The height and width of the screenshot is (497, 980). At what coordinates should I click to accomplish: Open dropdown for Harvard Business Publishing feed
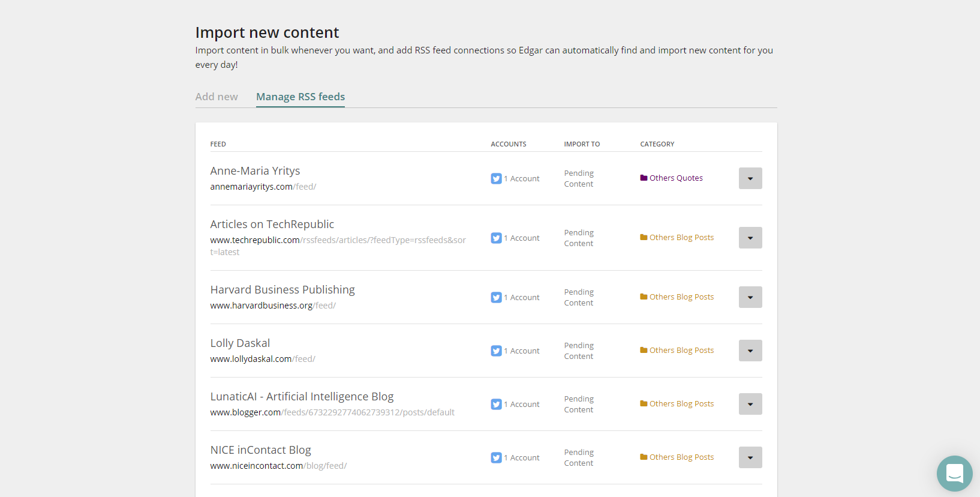750,297
